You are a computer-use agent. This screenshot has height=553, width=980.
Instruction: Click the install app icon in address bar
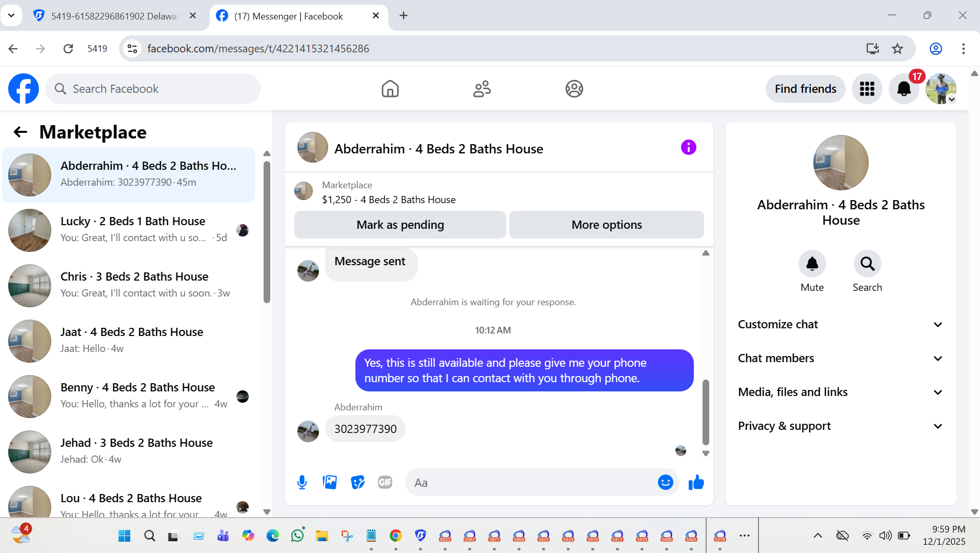pos(873,49)
